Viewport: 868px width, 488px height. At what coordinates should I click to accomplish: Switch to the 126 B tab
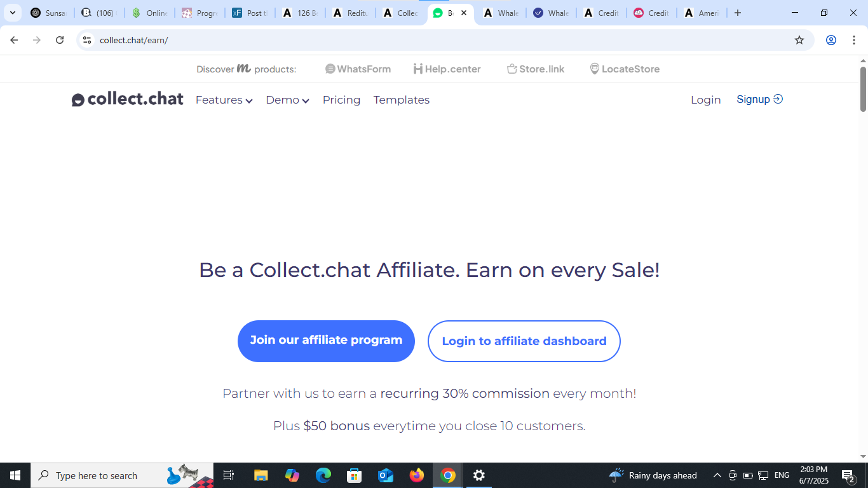tap(301, 13)
